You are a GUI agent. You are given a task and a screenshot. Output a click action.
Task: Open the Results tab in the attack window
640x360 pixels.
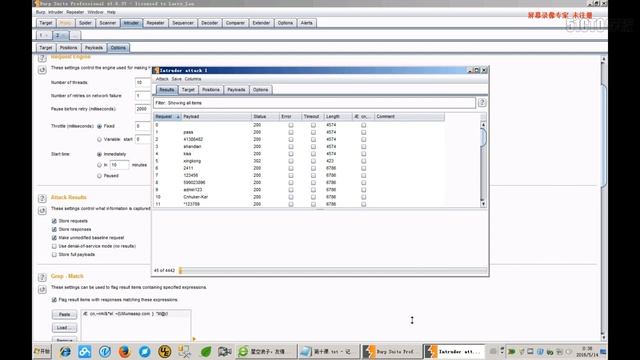tap(167, 89)
